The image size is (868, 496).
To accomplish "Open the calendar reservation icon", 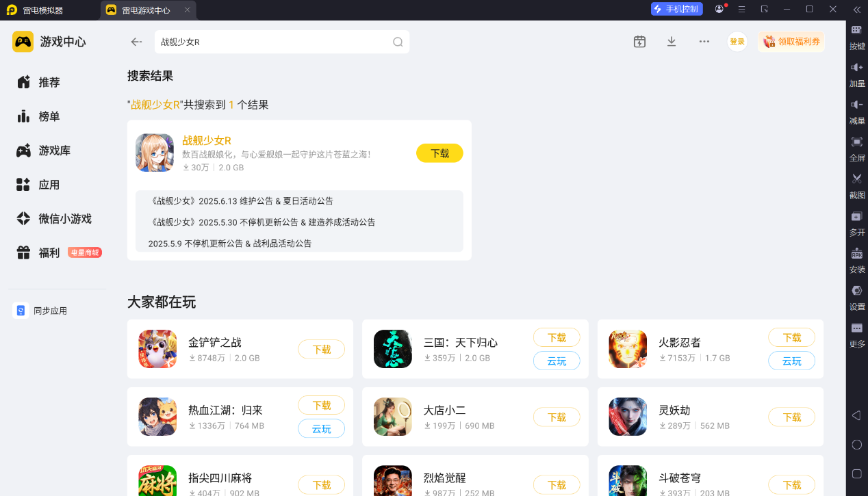I will (639, 42).
